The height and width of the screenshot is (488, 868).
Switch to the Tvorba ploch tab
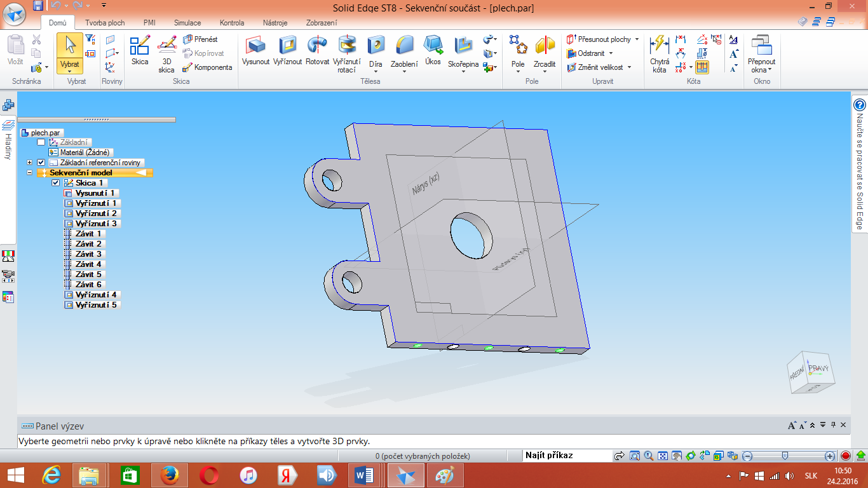105,23
